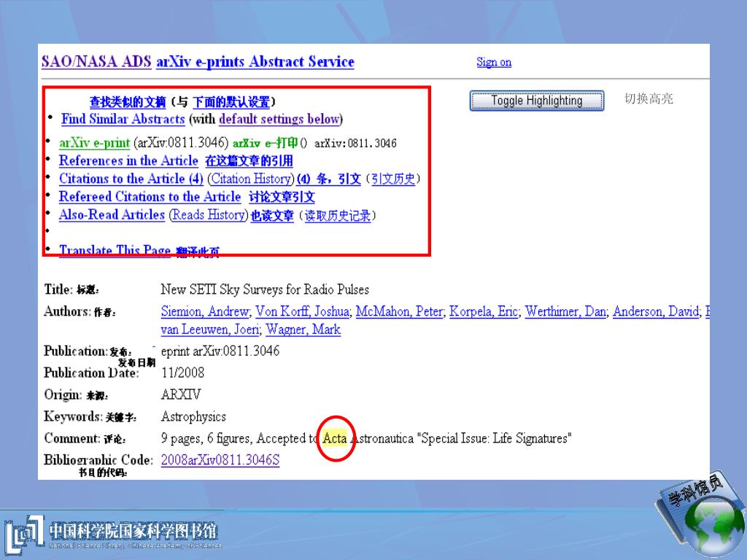Screen dimensions: 747x560
Task: Open author link Anderson, David
Action: tap(656, 311)
